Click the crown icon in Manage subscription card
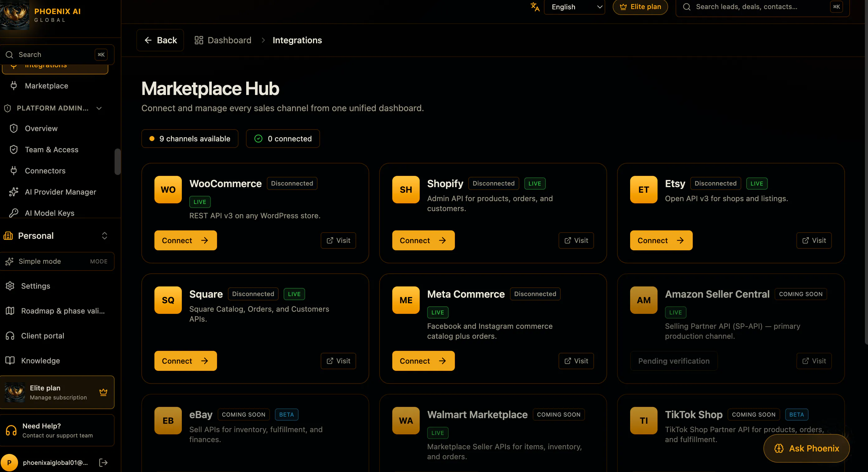This screenshot has width=868, height=472. click(103, 392)
